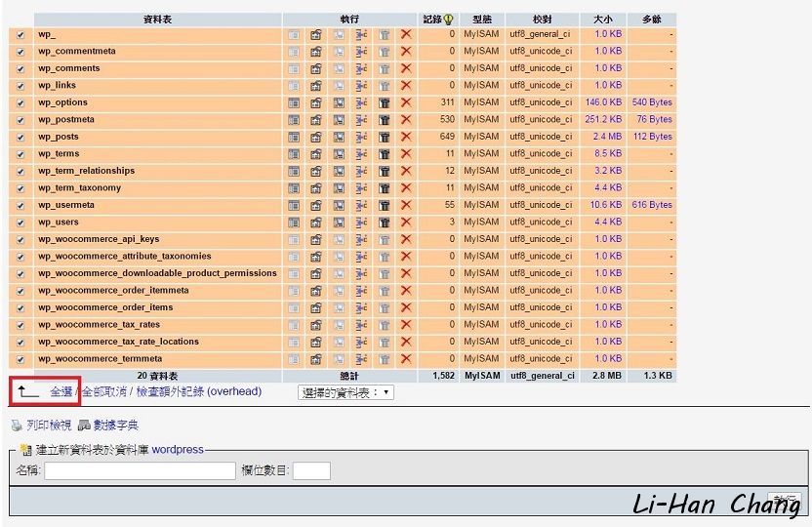Toggle checkbox for wp_usermeta
Image resolution: width=812 pixels, height=527 pixels.
(x=20, y=206)
